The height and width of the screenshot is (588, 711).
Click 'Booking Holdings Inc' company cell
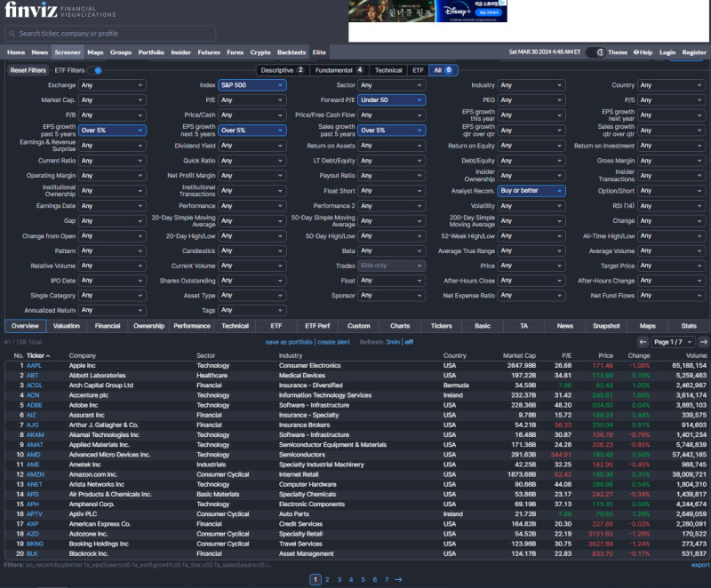99,544
